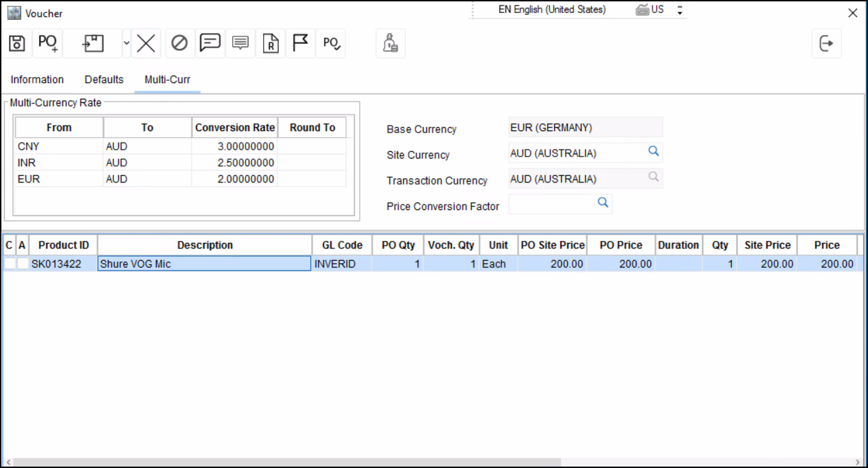Click the PO Price column header

(621, 245)
